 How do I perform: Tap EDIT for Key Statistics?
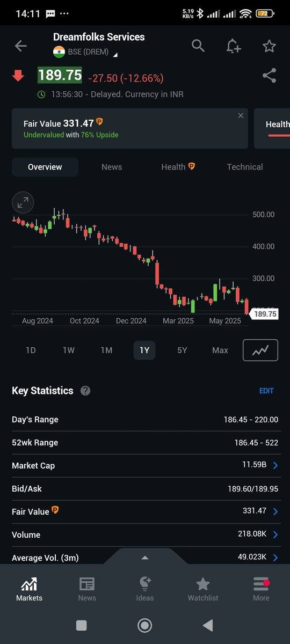[266, 391]
